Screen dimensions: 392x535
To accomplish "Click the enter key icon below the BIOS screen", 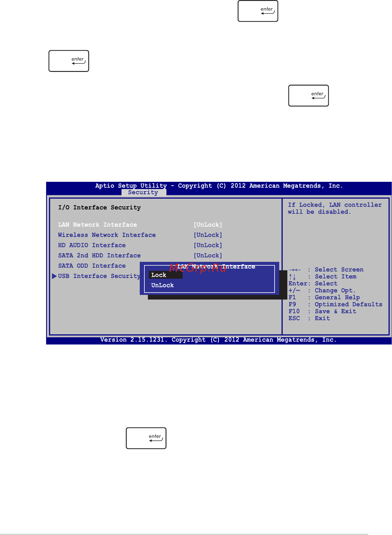I will pos(146,438).
